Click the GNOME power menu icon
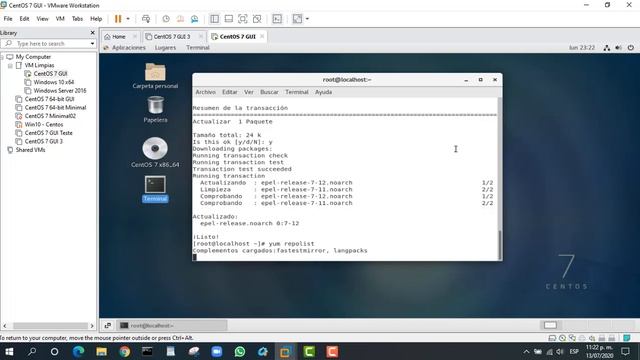This screenshot has width=640, height=360. coord(631,48)
